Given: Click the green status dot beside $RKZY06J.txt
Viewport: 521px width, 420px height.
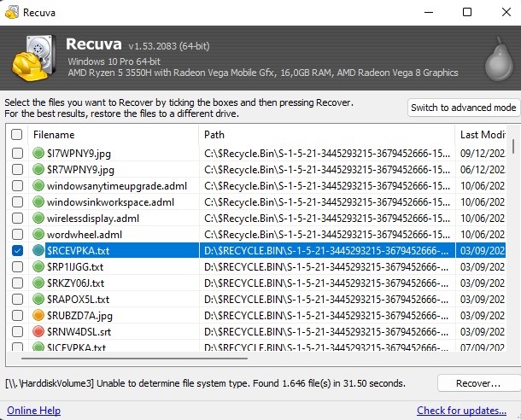Looking at the screenshot, I should point(38,283).
